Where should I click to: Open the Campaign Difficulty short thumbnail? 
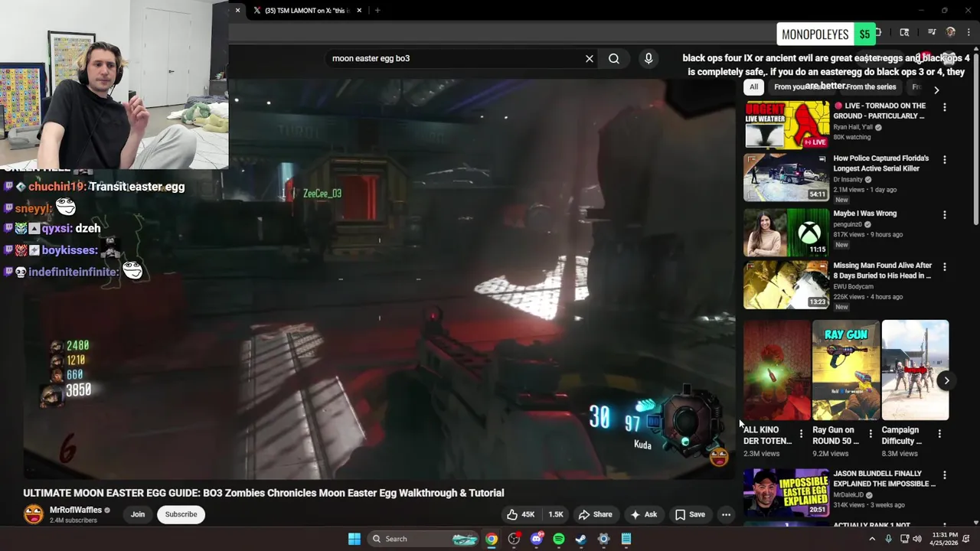(915, 370)
